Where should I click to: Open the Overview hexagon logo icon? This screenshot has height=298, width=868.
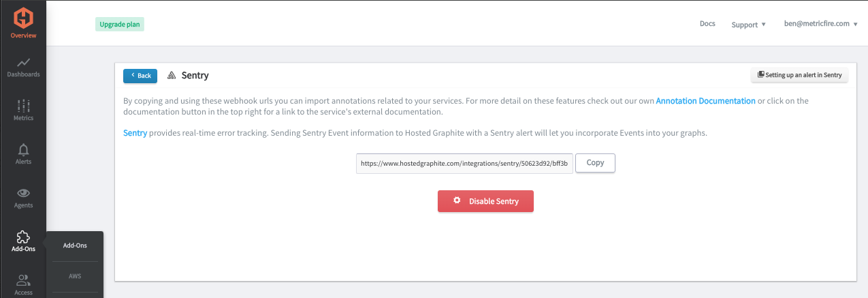pyautogui.click(x=23, y=16)
